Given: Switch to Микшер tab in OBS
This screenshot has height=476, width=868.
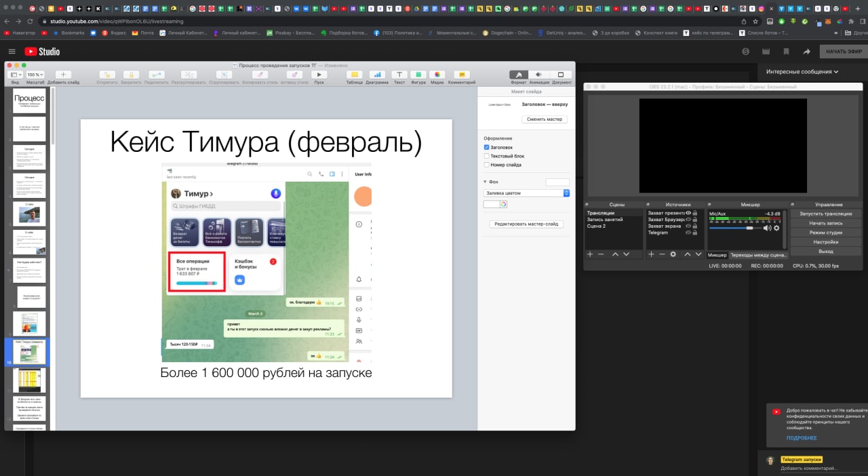Looking at the screenshot, I should coord(717,255).
